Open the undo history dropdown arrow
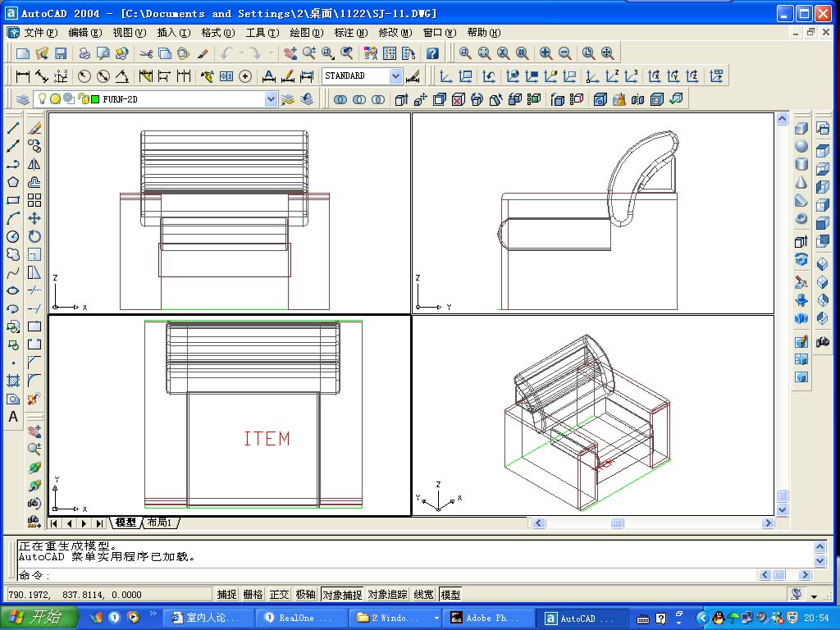Screen dimensions: 840x630 [x=242, y=53]
